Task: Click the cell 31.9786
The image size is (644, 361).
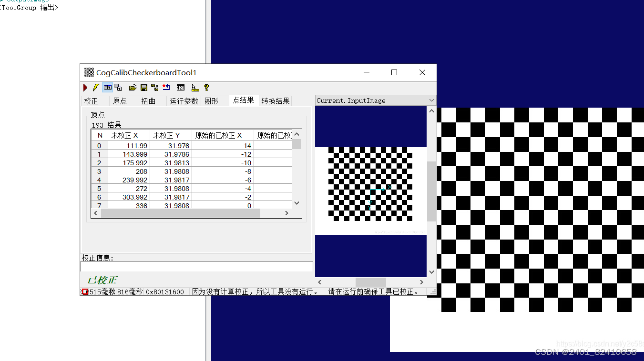Action: (171, 154)
